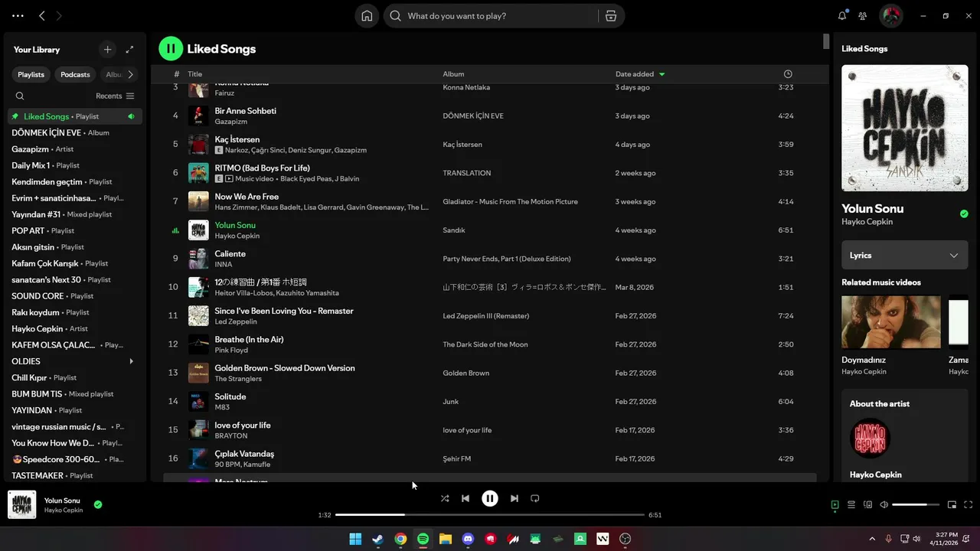Go to the previous track
Viewport: 980px width, 551px height.
click(x=465, y=498)
